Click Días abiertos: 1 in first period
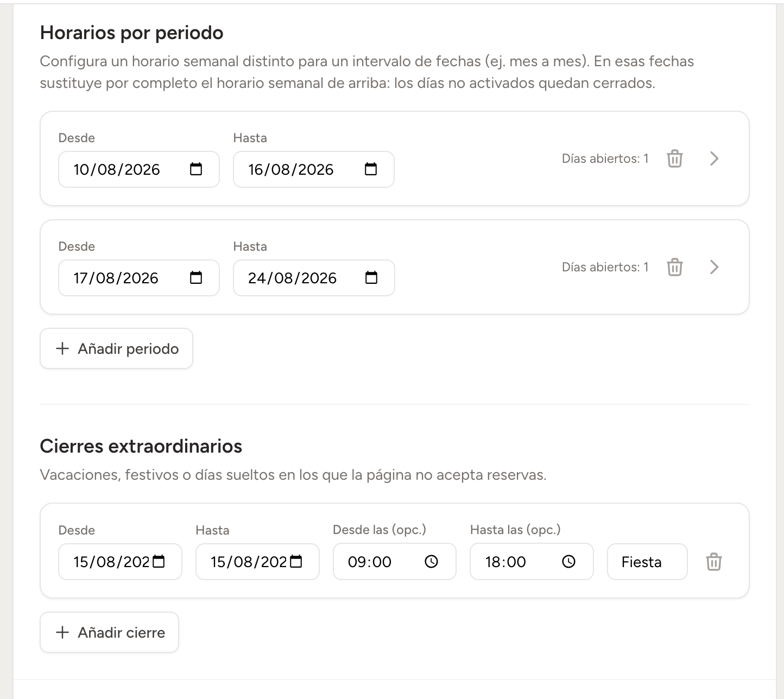Viewport: 784px width, 699px height. pyautogui.click(x=605, y=158)
